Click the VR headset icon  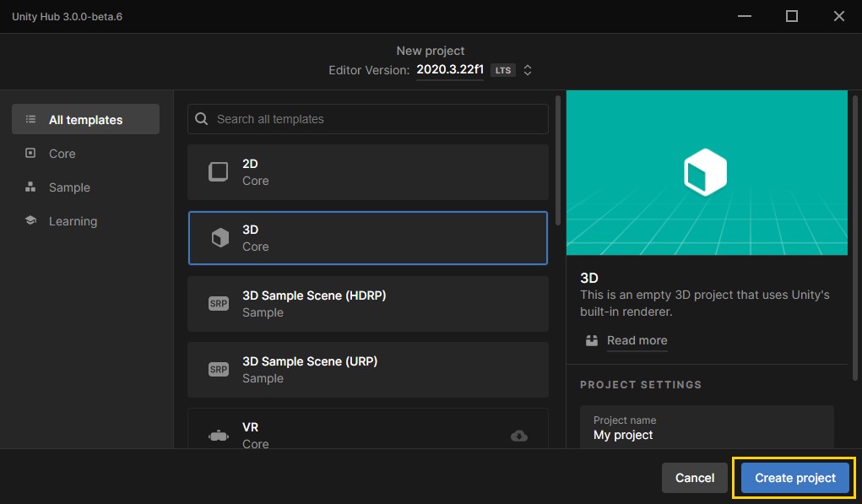[219, 436]
